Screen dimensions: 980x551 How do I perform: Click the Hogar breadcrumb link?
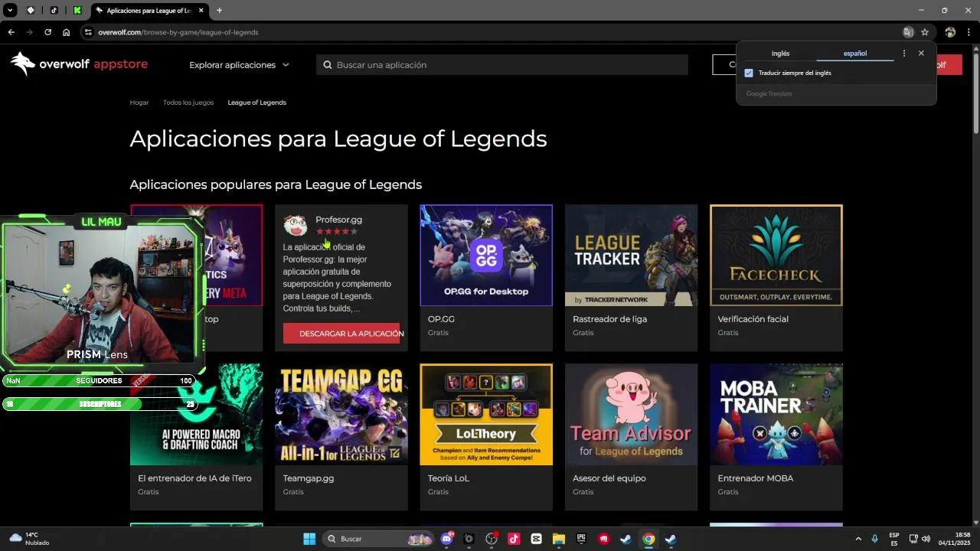(139, 103)
